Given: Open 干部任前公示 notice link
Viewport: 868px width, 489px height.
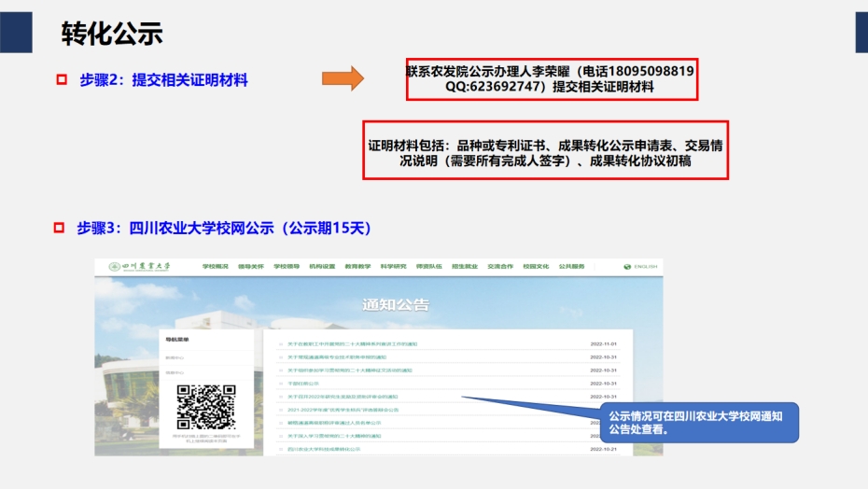Looking at the screenshot, I should pos(303,384).
